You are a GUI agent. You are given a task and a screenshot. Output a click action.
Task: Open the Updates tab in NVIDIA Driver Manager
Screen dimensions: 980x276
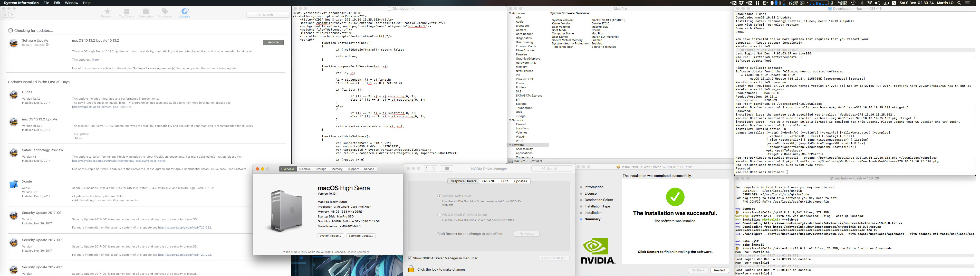pyautogui.click(x=521, y=181)
